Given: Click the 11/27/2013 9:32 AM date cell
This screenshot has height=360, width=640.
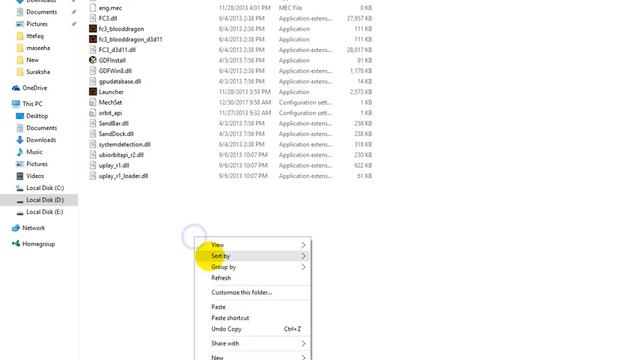Looking at the screenshot, I should [x=245, y=113].
